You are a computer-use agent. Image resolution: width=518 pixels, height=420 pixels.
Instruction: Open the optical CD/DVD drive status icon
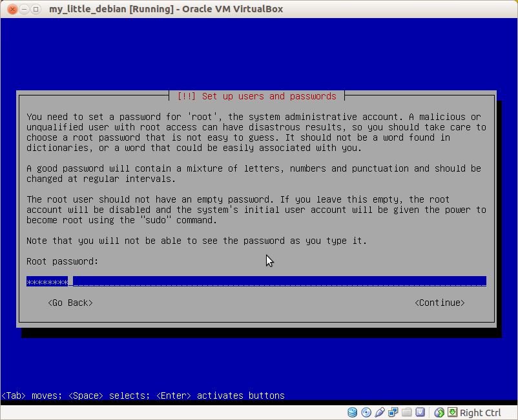click(366, 412)
